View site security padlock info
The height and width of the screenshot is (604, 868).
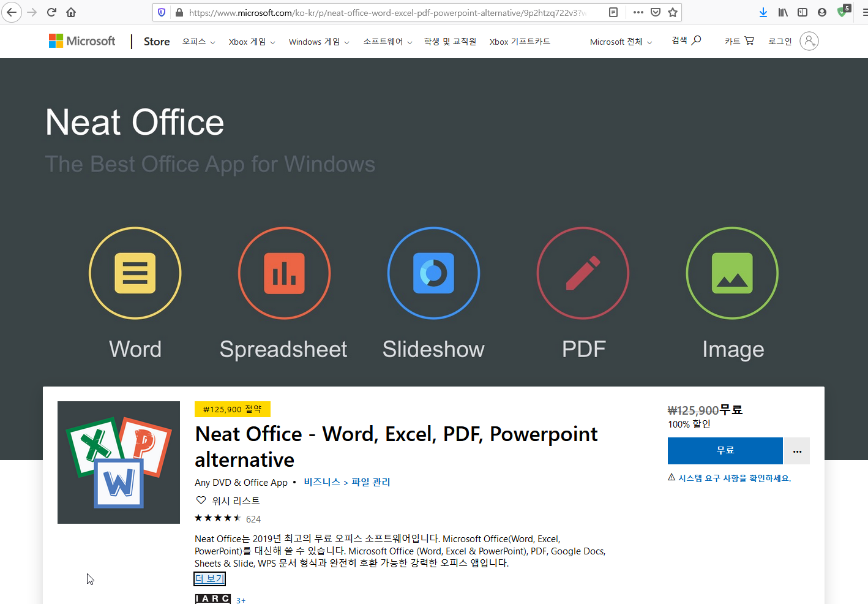pos(179,12)
